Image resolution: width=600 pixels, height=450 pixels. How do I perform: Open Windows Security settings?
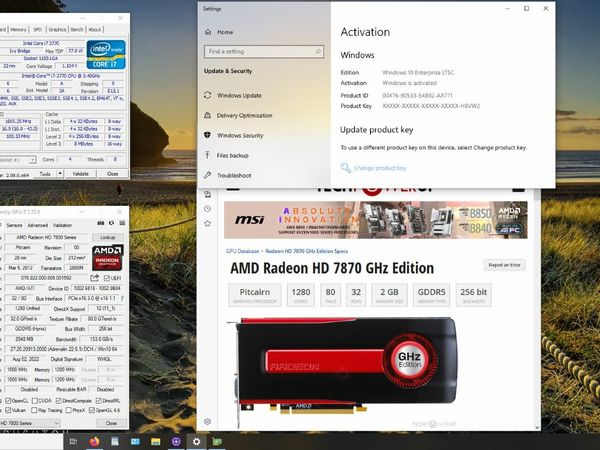(240, 135)
